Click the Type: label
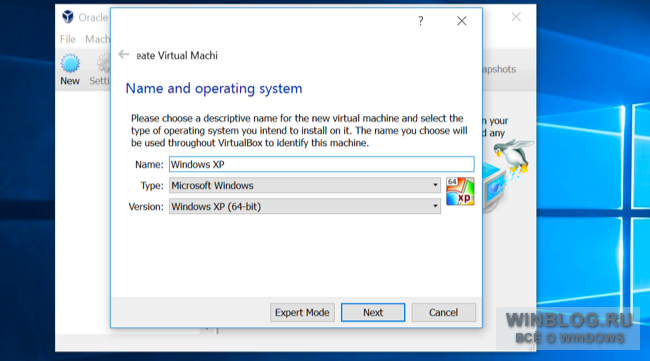Viewport: 650px width, 361px height. click(x=152, y=186)
